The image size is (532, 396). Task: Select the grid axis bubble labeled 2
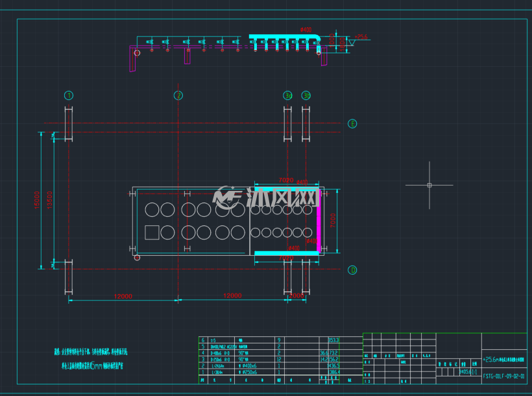coord(178,95)
